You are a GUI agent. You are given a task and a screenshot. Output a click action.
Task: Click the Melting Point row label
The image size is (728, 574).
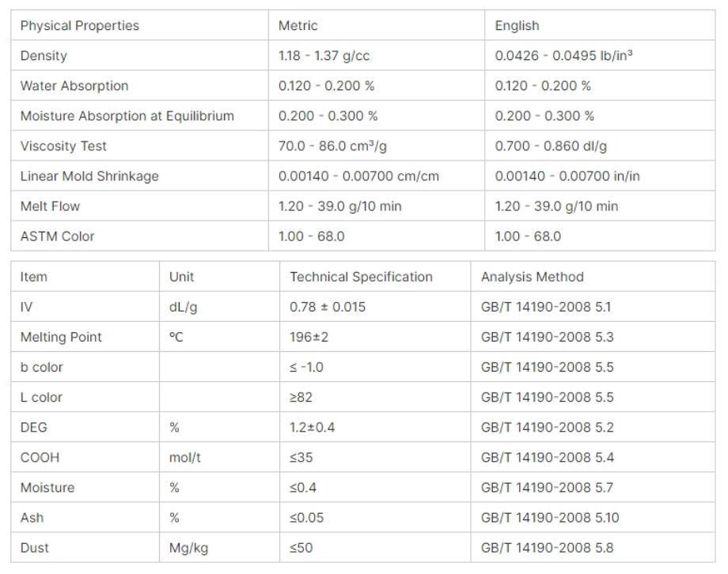point(61,337)
